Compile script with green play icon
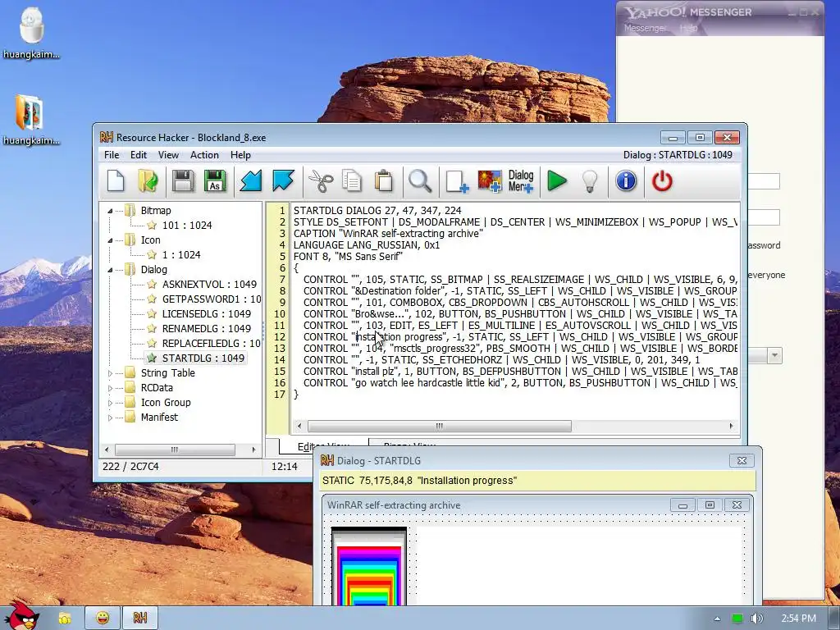Image resolution: width=840 pixels, height=630 pixels. pos(557,181)
